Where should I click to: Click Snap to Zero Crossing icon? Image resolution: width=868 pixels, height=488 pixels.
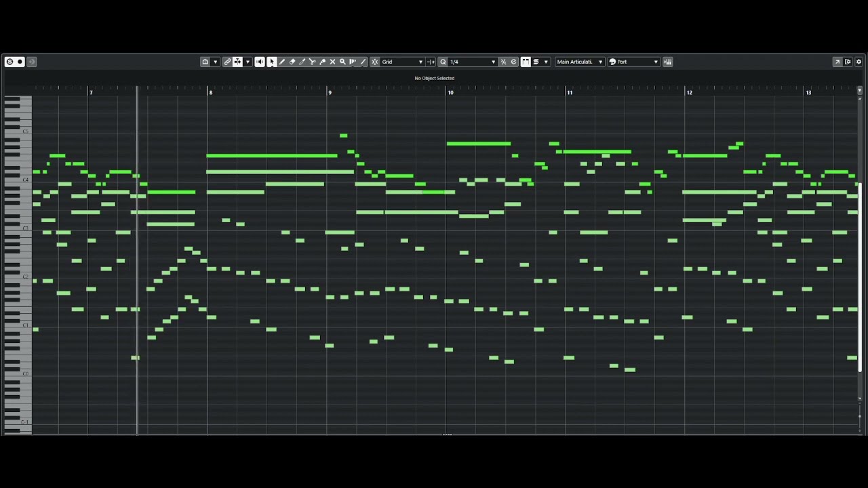click(x=431, y=62)
